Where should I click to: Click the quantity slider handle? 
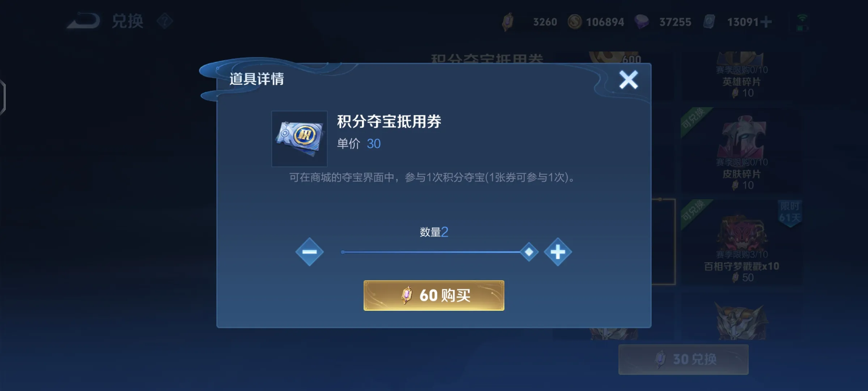click(529, 252)
